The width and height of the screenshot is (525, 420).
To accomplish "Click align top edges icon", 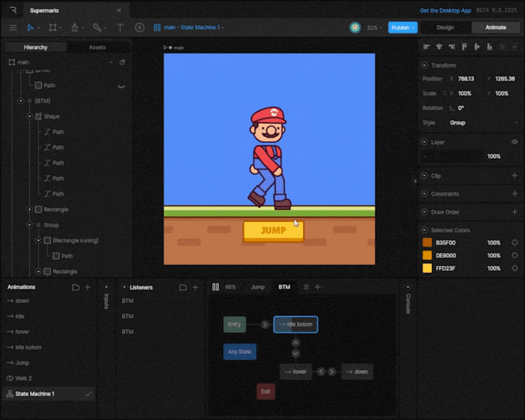I will (x=465, y=47).
